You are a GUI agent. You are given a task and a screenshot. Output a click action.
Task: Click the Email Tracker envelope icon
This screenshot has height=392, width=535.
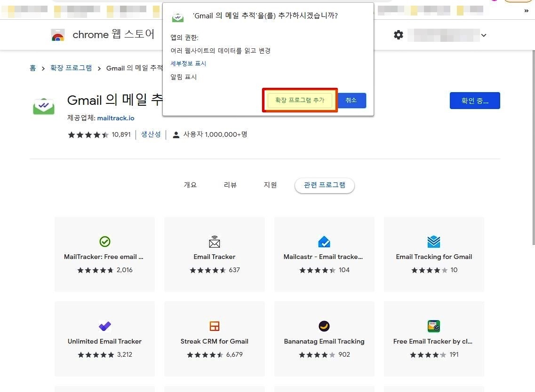click(x=214, y=242)
